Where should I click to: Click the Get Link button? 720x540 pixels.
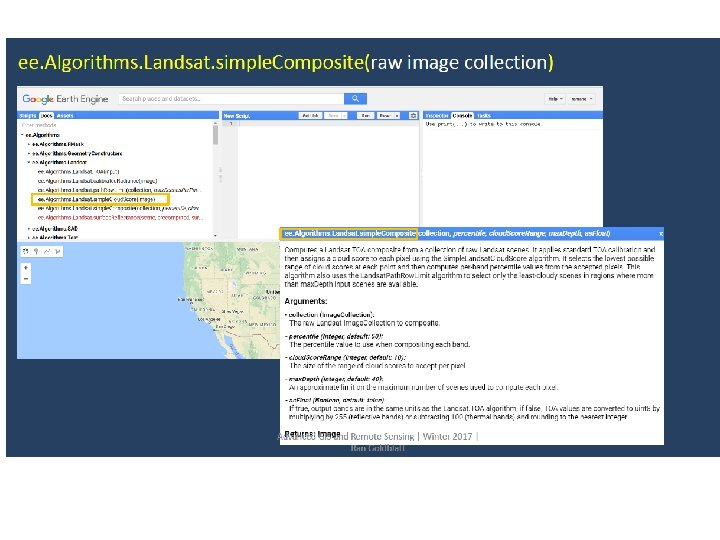click(310, 116)
